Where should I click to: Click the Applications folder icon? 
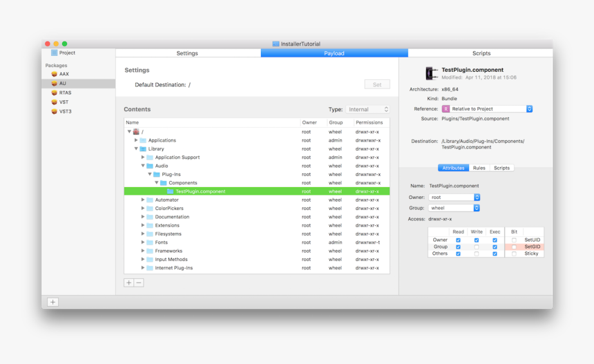point(143,140)
